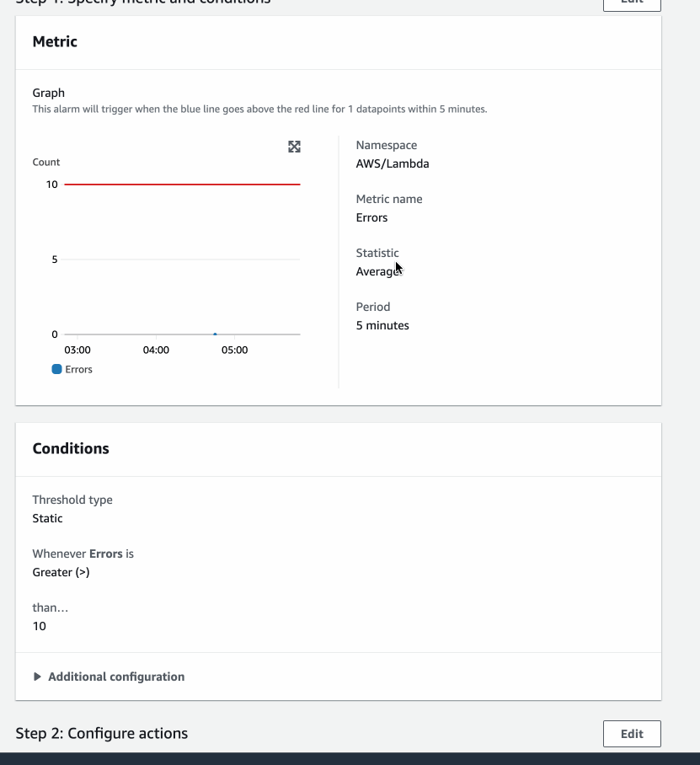This screenshot has height=765, width=700.
Task: Edit Step 2 configure actions
Action: click(631, 733)
